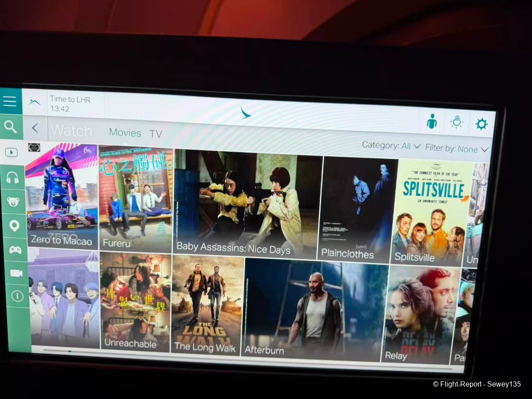Open the video play sidebar icon

[x=12, y=153]
